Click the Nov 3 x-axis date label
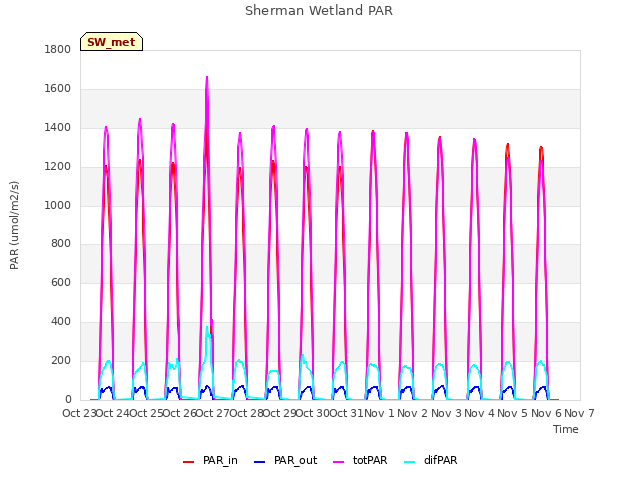Screen dimensions: 640x480 [446, 413]
